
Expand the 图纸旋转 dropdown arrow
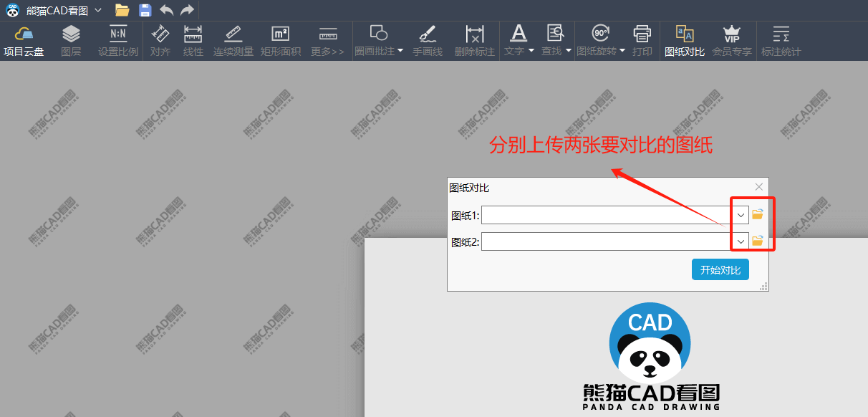[622, 51]
